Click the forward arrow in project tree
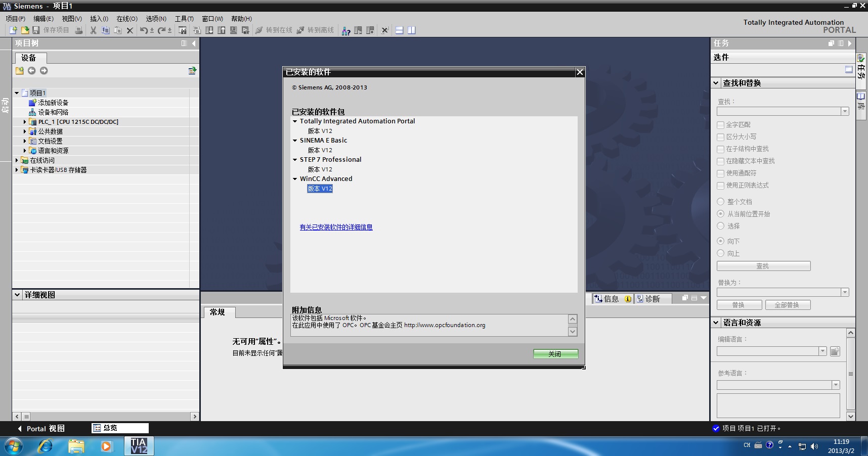Image resolution: width=868 pixels, height=456 pixels. (x=44, y=71)
